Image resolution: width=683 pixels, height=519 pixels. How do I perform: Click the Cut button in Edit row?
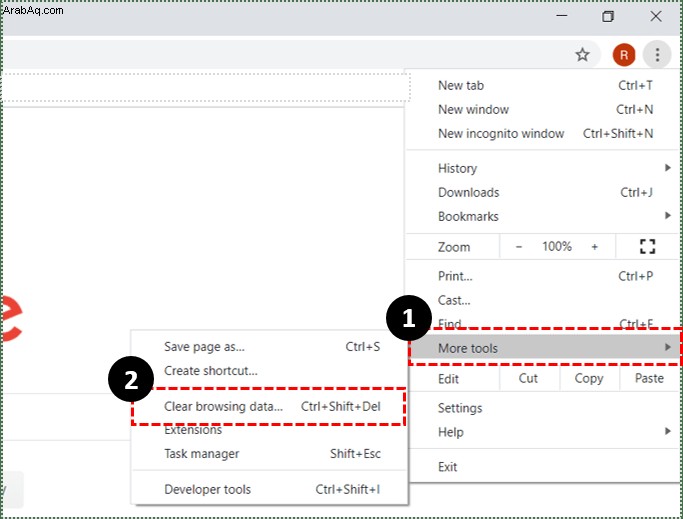click(528, 378)
